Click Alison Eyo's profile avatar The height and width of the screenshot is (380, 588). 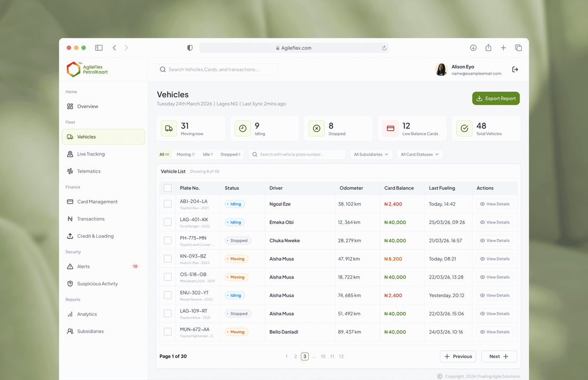point(442,69)
